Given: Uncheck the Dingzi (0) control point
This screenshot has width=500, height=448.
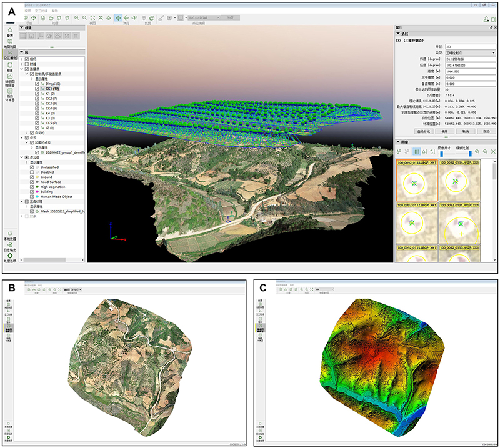Looking at the screenshot, I should (37, 84).
